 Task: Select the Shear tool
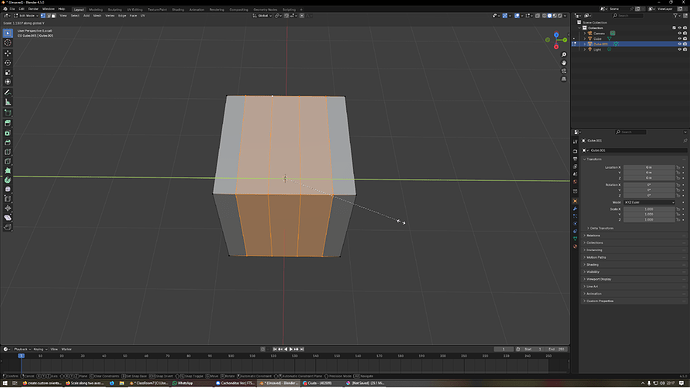click(x=7, y=218)
